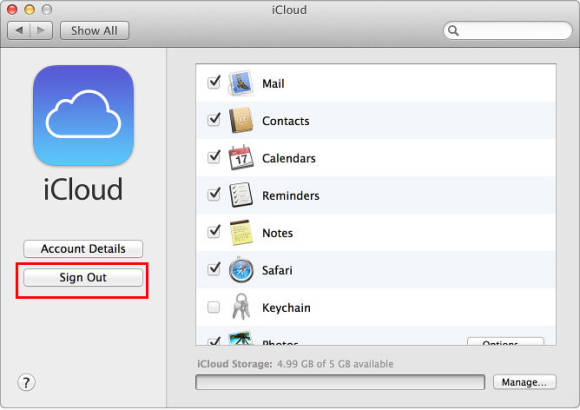Toggle the Reminders checkbox
The height and width of the screenshot is (410, 580).
click(x=214, y=194)
